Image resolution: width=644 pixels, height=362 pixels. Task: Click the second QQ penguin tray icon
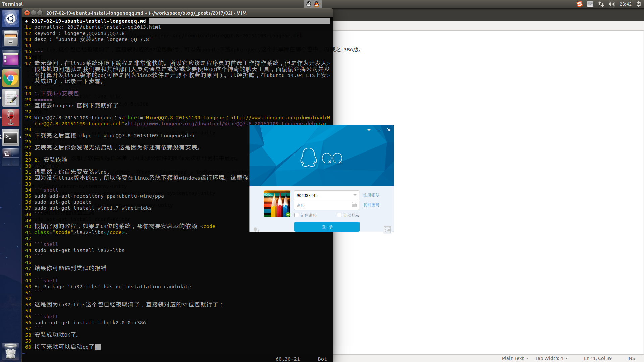[316, 4]
